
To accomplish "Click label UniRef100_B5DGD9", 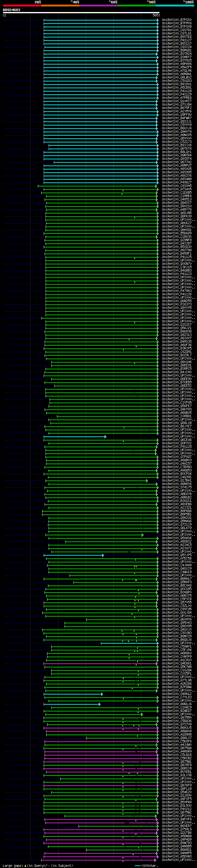I will coord(177,233).
